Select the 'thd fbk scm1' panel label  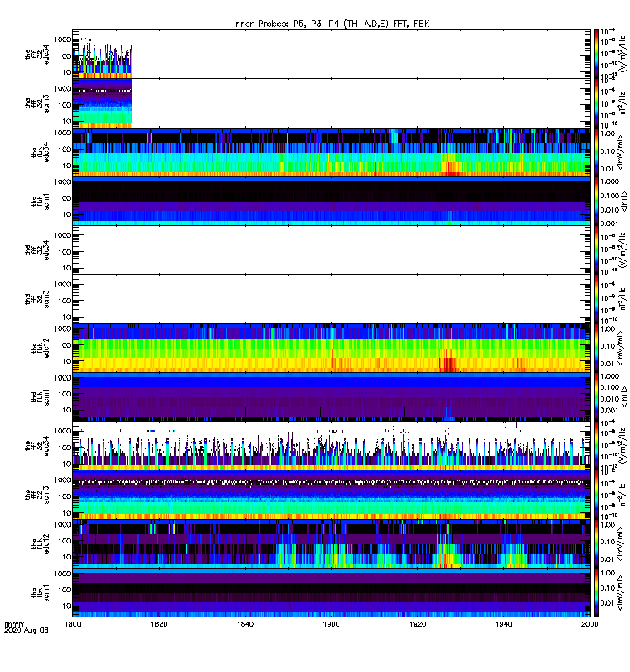40,396
